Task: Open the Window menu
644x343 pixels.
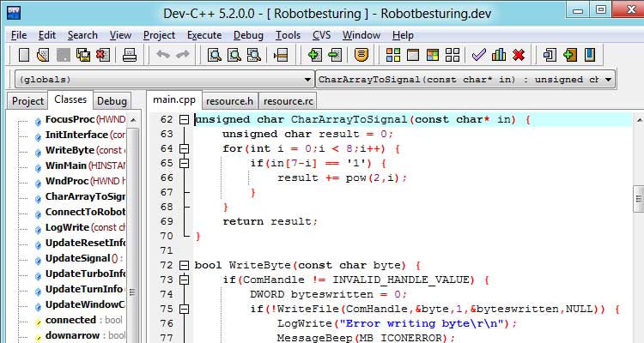Action: tap(361, 35)
